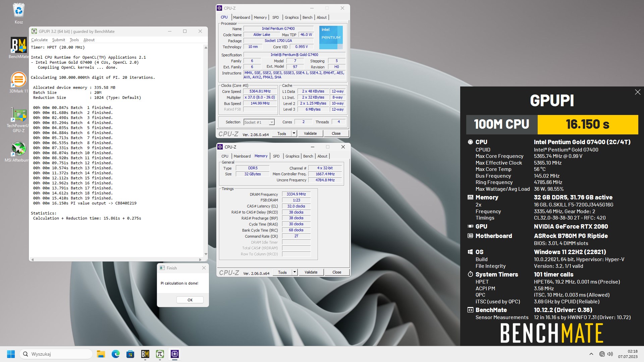Click Close button in upper CPU-Z

[x=336, y=133]
